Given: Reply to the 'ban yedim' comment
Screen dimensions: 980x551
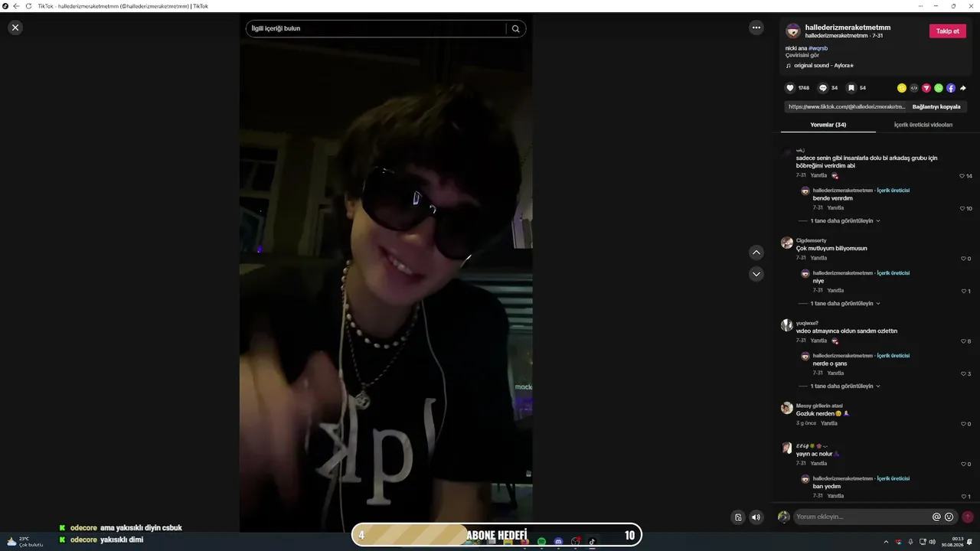Looking at the screenshot, I should click(x=835, y=496).
